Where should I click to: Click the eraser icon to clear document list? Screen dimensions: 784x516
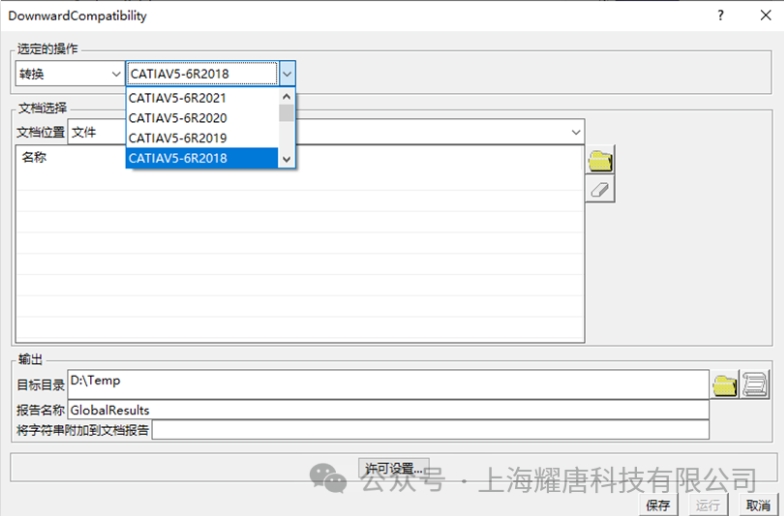click(600, 188)
